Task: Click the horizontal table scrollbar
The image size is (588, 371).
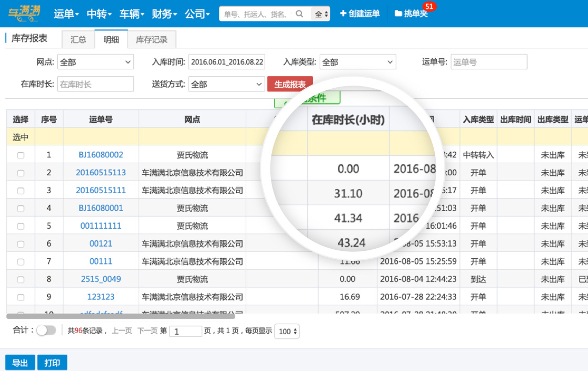Action: coord(121,316)
